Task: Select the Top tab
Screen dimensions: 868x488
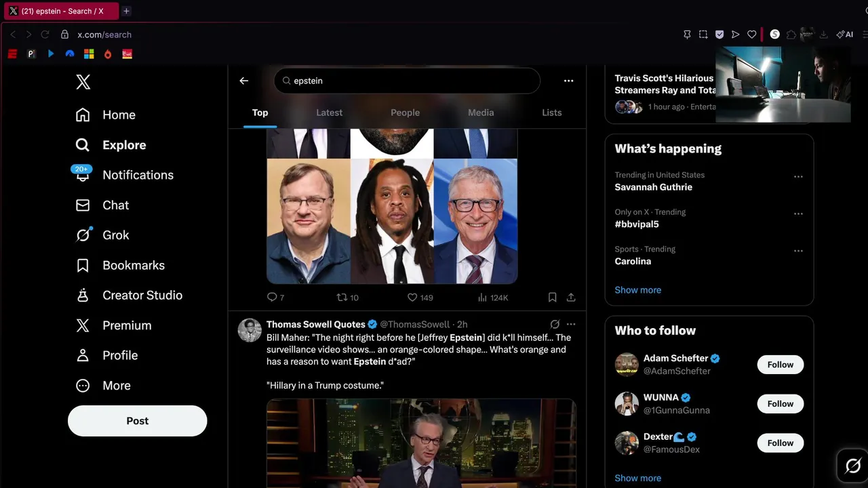Action: [x=260, y=113]
